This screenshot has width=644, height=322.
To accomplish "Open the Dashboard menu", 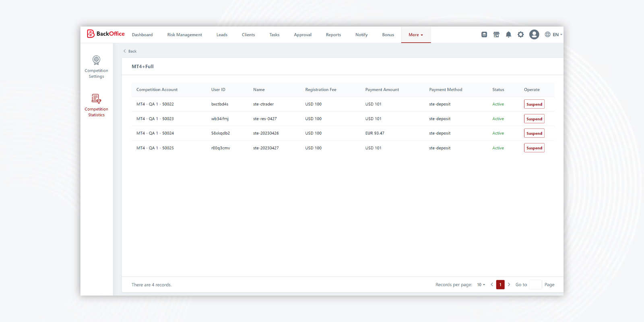I will click(142, 35).
